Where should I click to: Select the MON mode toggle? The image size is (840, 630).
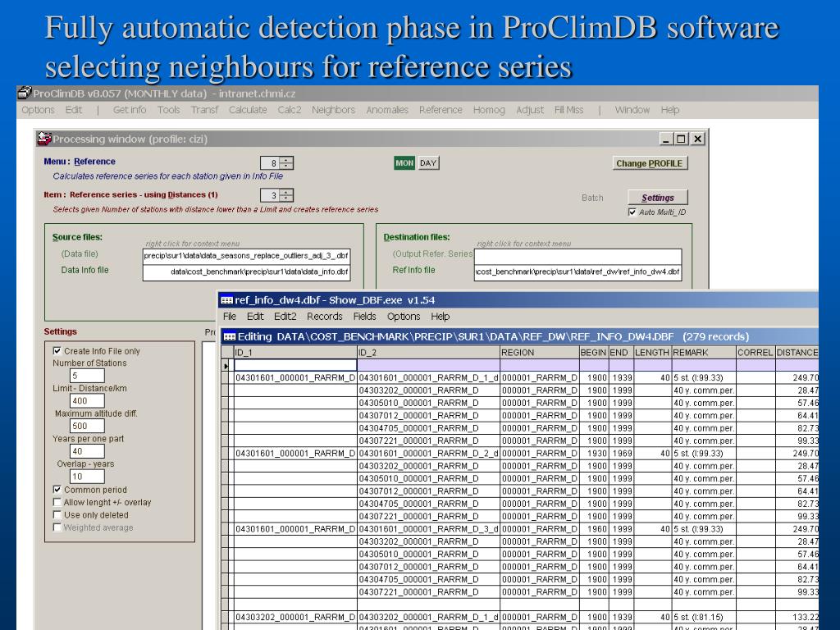[x=404, y=163]
